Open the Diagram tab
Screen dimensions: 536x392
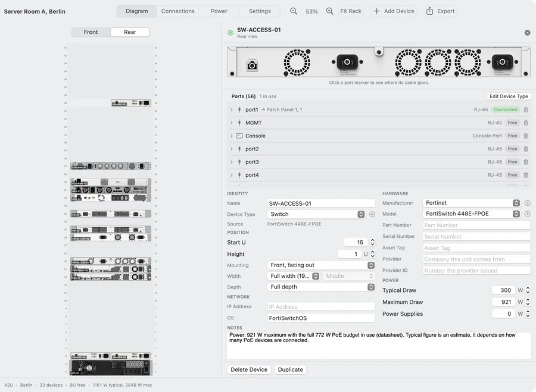[x=137, y=11]
